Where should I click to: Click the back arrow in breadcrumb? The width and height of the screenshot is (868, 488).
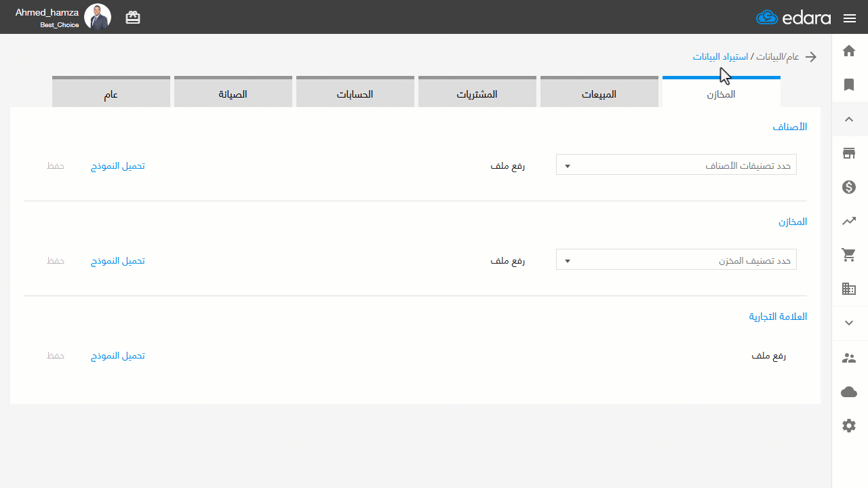tap(810, 57)
